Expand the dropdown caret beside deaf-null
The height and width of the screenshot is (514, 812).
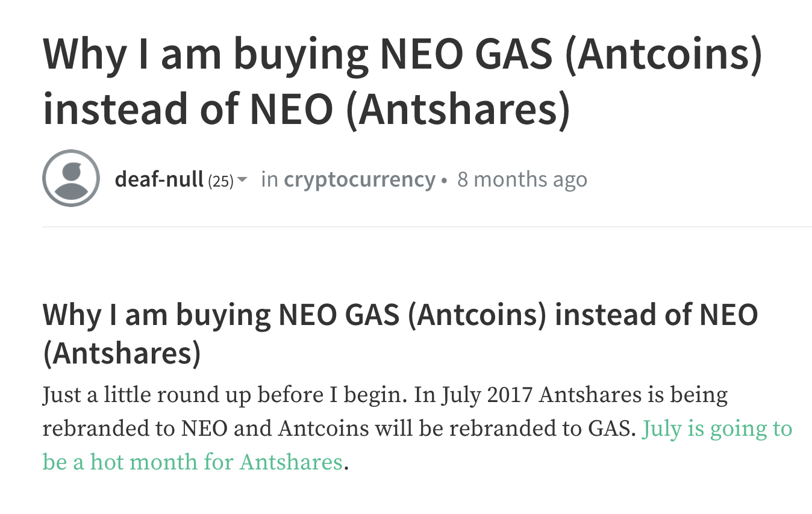[242, 180]
